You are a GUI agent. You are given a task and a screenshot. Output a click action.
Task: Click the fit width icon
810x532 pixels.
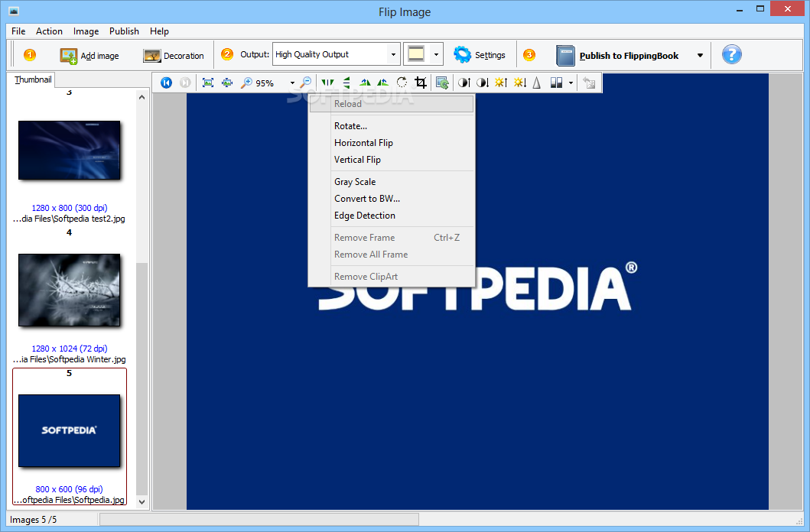[226, 83]
